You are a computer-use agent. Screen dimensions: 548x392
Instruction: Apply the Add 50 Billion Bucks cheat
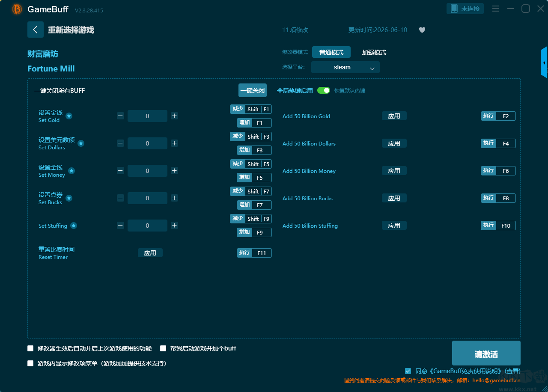point(394,198)
